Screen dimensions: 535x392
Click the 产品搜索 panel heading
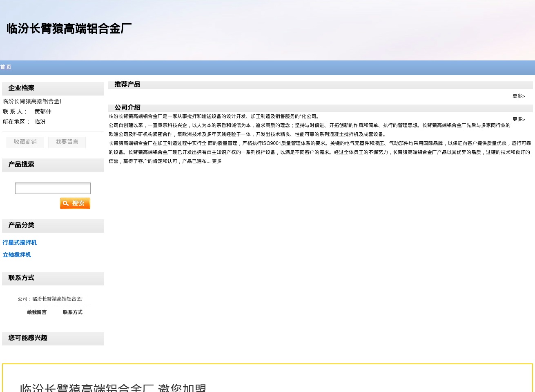pyautogui.click(x=21, y=164)
